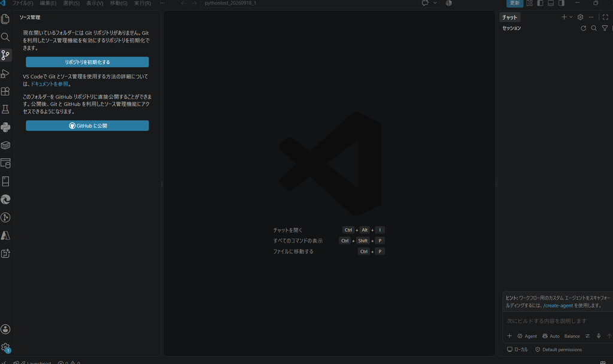Open the Python extension view
The height and width of the screenshot is (364, 613).
point(5,127)
